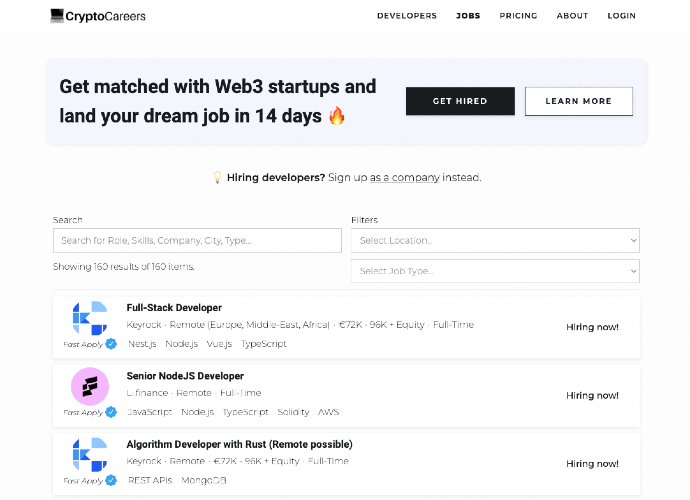
Task: Open the Pricing page link
Action: pyautogui.click(x=518, y=16)
